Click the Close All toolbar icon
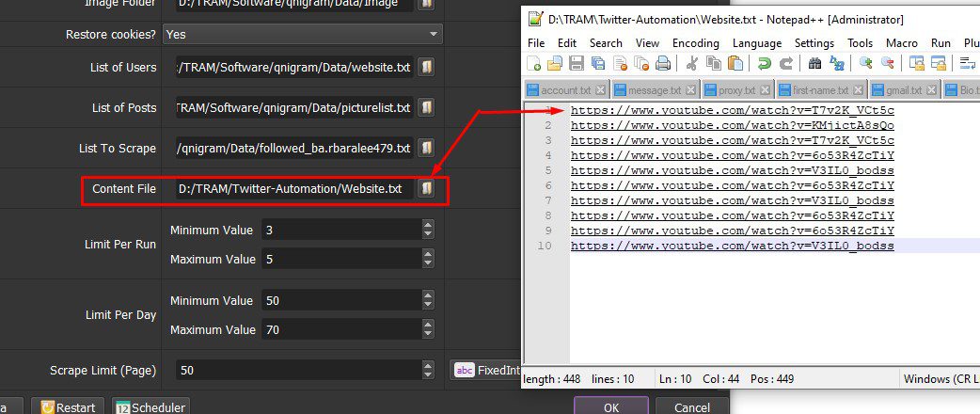This screenshot has height=414, width=980. click(x=641, y=63)
